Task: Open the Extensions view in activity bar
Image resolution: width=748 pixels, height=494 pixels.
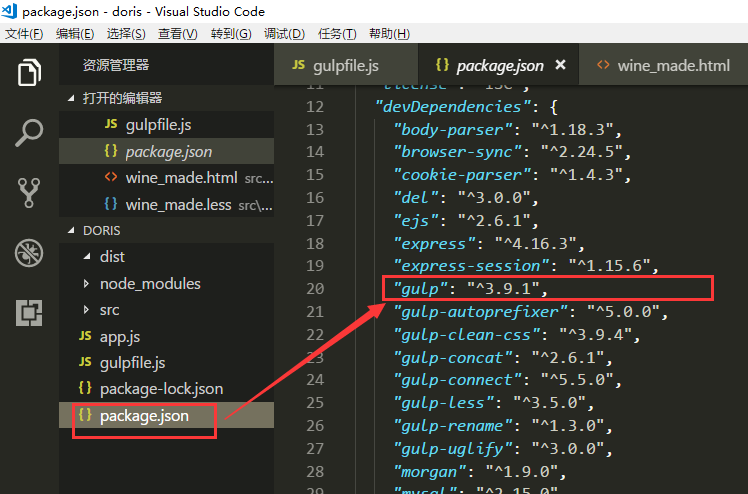Action: 29,313
